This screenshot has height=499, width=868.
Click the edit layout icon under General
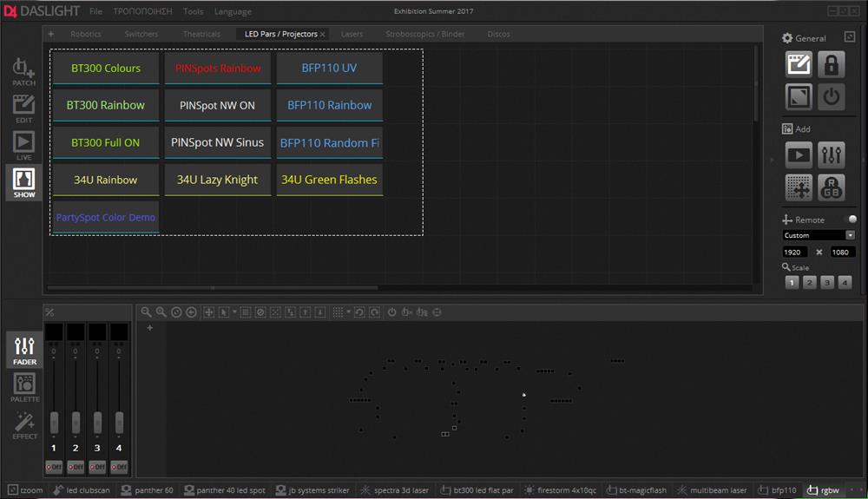tap(799, 65)
